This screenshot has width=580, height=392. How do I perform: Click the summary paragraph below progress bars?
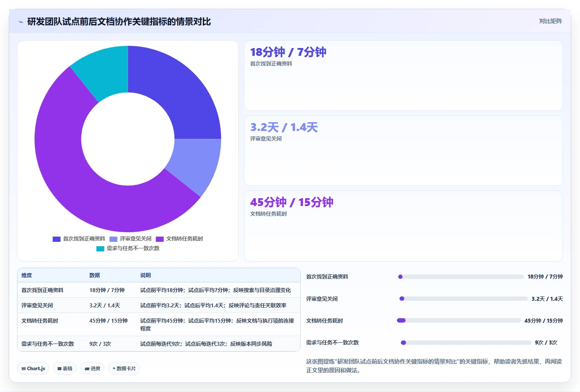pyautogui.click(x=434, y=366)
